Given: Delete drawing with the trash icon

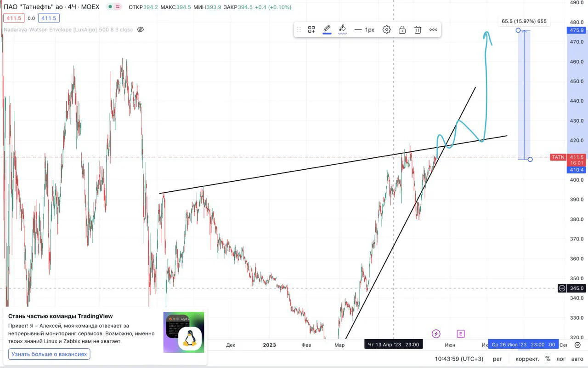Looking at the screenshot, I should coord(418,29).
